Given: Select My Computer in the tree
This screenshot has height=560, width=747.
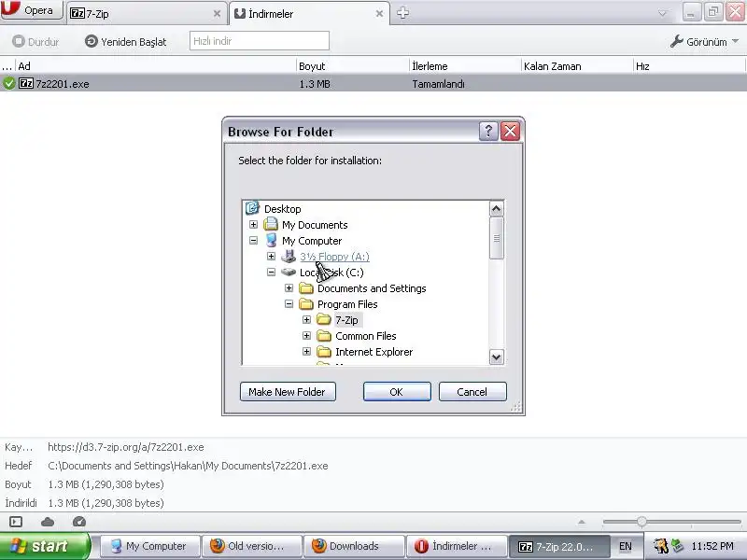Looking at the screenshot, I should 312,241.
